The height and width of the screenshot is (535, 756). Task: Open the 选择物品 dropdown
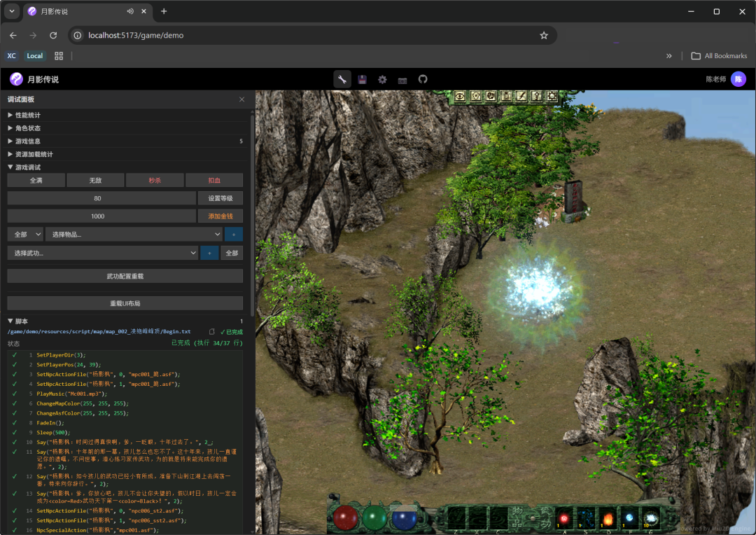pos(134,235)
